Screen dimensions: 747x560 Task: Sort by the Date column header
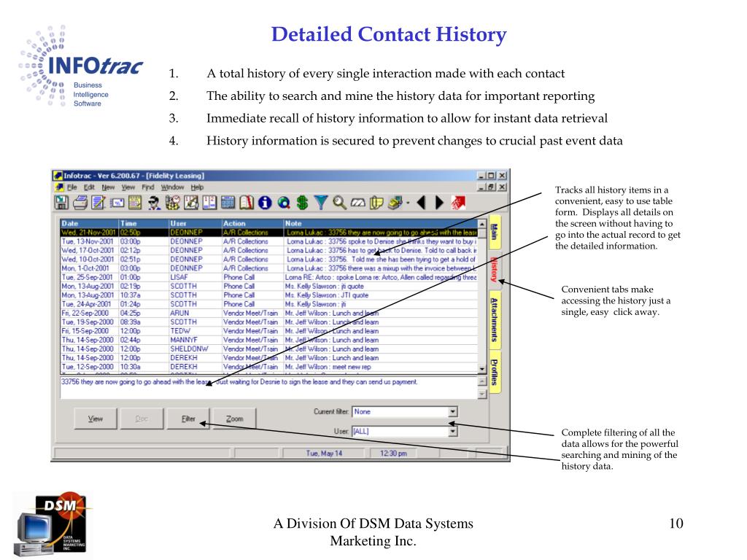[x=89, y=223]
